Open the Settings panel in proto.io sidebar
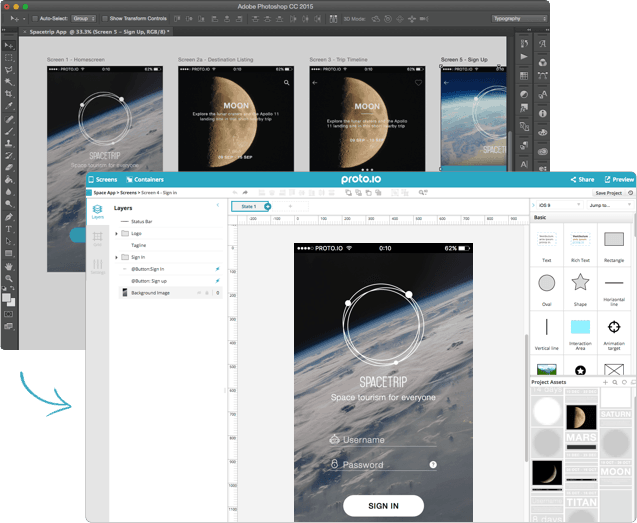The width and height of the screenshot is (637, 523). tap(98, 267)
